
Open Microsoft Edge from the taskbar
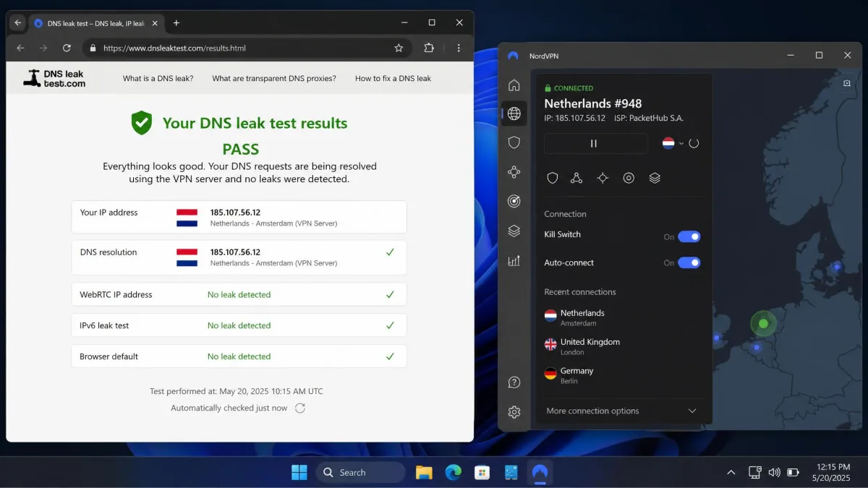click(454, 473)
